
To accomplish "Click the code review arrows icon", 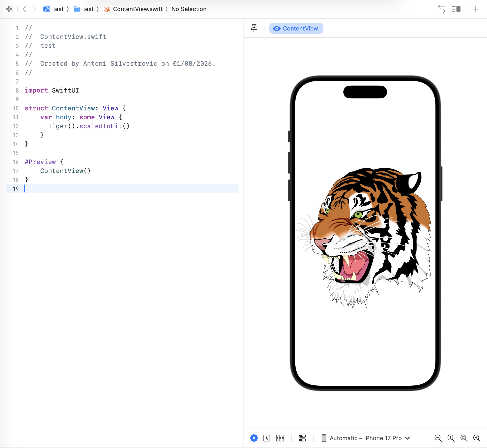I will click(x=442, y=9).
